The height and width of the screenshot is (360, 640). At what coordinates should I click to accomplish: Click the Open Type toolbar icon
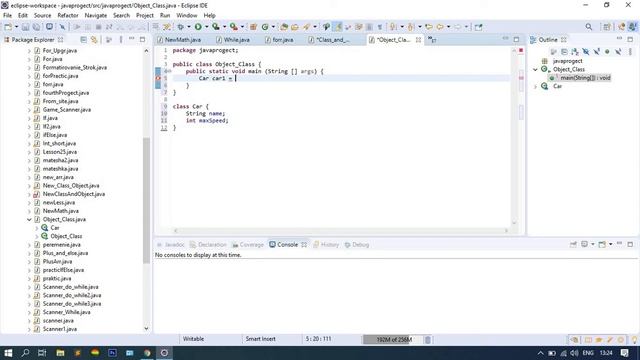[284, 27]
